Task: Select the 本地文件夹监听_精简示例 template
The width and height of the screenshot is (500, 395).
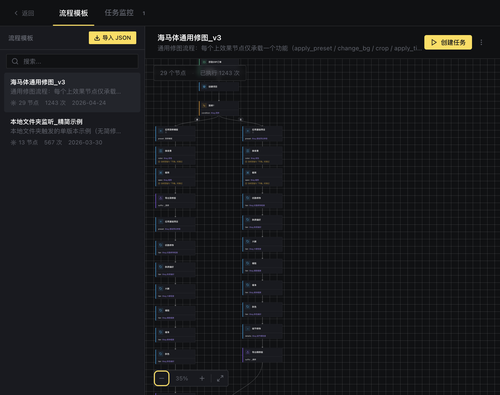Action: coord(72,132)
